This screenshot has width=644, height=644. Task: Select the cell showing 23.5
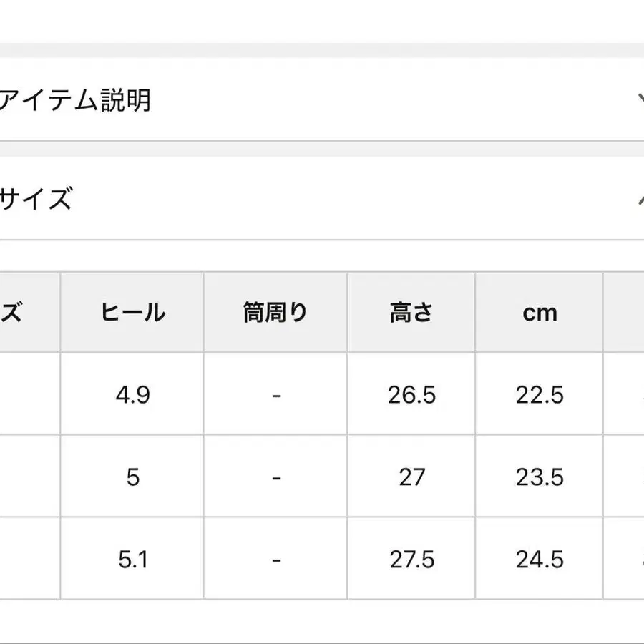540,476
